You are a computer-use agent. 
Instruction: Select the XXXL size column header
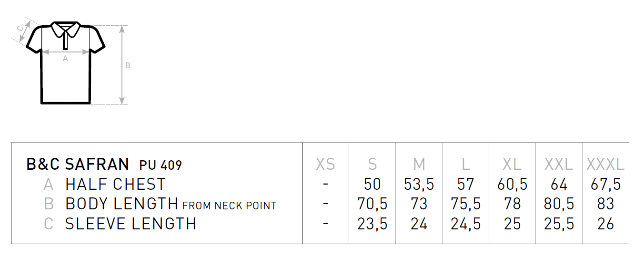[605, 165]
